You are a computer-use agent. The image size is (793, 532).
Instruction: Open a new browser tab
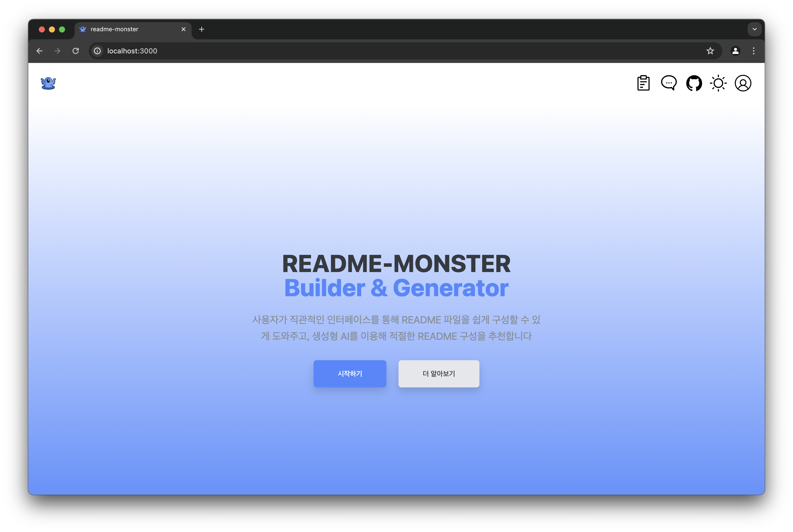point(202,29)
